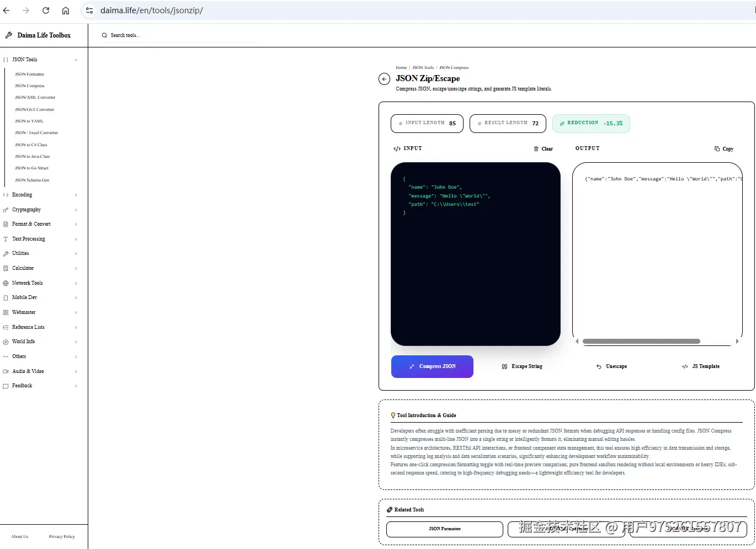Click the Audio & Video camera icon
This screenshot has width=756, height=549.
click(6, 371)
